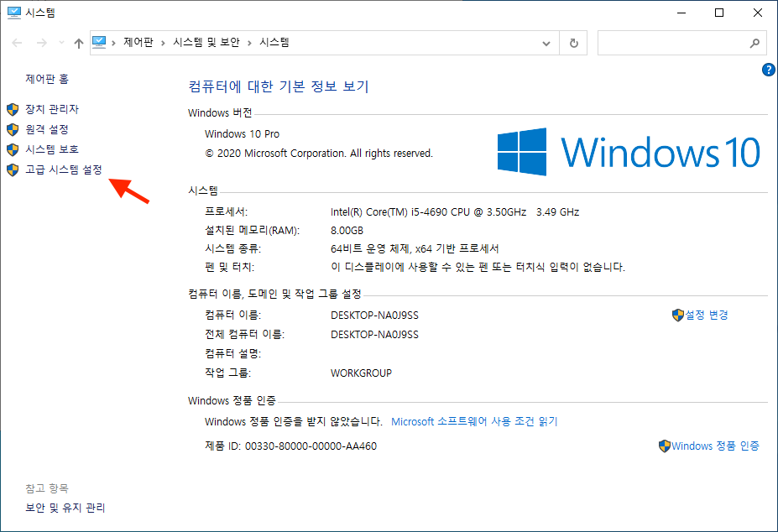Select product ID 00330-80000-00000-AA460
Image resolution: width=778 pixels, height=532 pixels.
(311, 446)
